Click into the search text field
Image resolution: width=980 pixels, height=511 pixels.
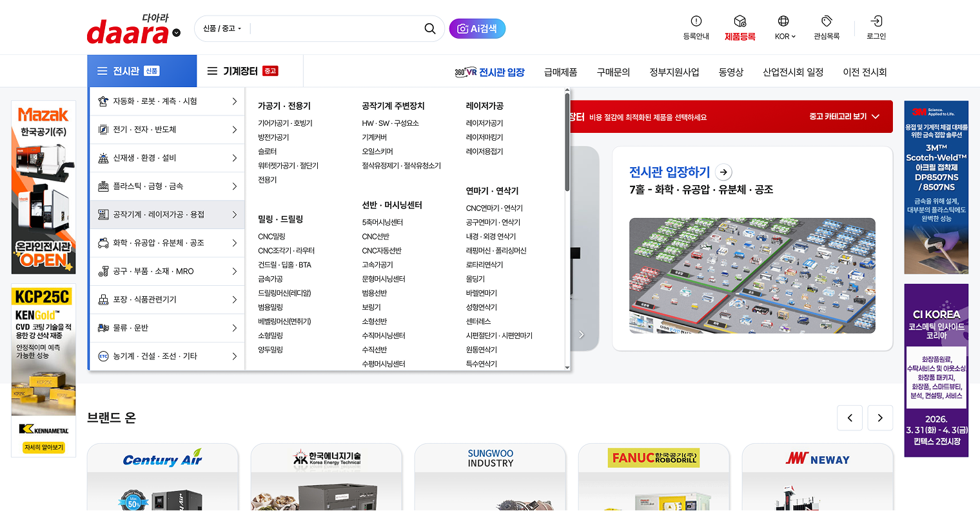(x=335, y=28)
